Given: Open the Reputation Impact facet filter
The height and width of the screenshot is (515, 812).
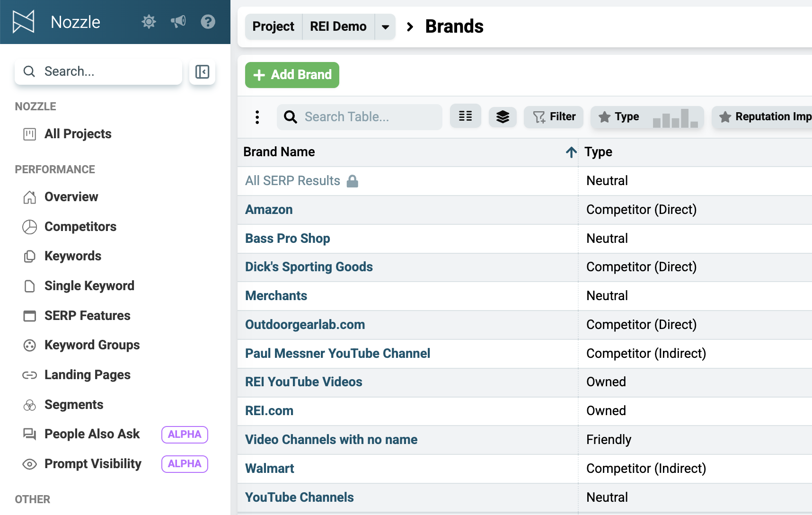Looking at the screenshot, I should (x=762, y=117).
